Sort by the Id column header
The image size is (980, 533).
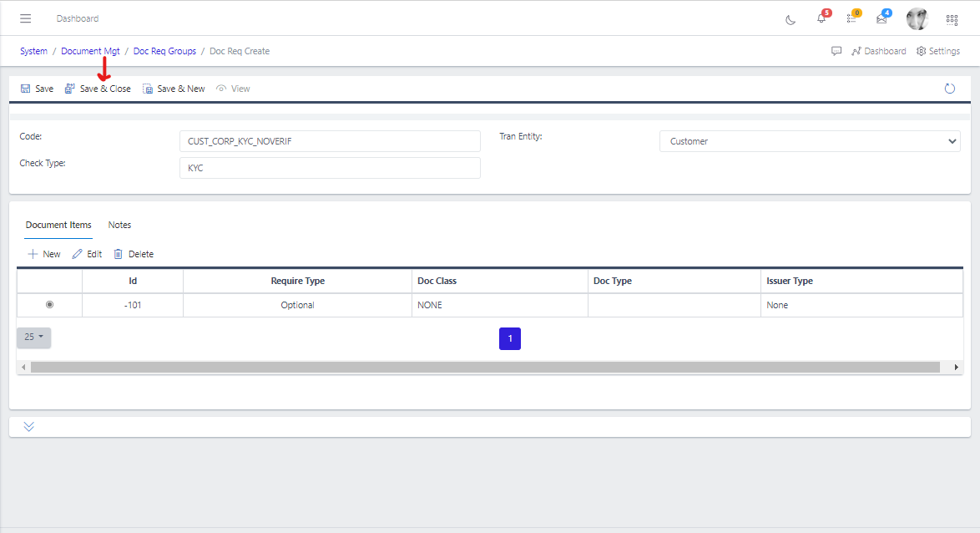pyautogui.click(x=133, y=281)
